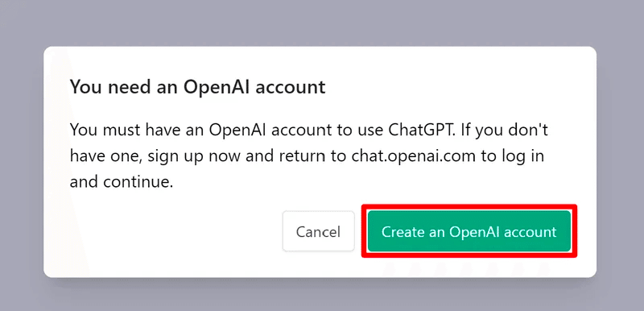This screenshot has height=311, width=644.
Task: Click the gray backdrop below the dialog
Action: tap(322, 295)
